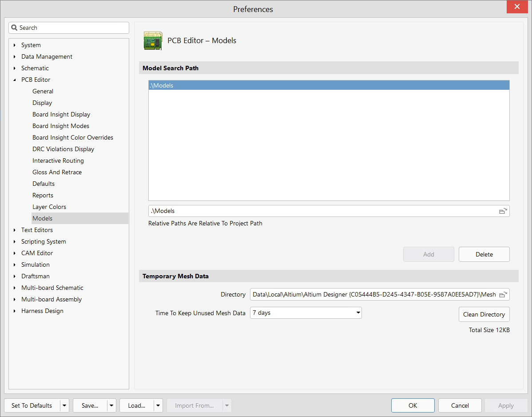Expand the Multi-board Assembly node

tap(14, 299)
